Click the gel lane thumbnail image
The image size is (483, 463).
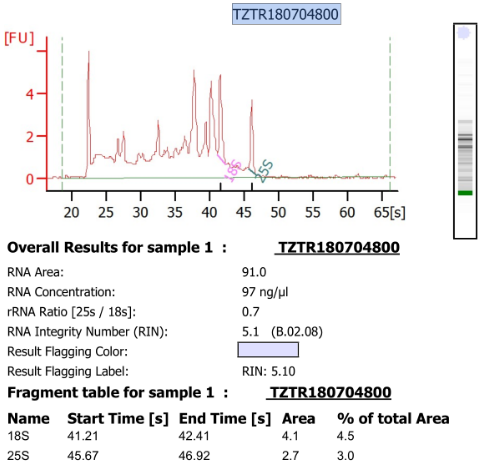tap(465, 131)
